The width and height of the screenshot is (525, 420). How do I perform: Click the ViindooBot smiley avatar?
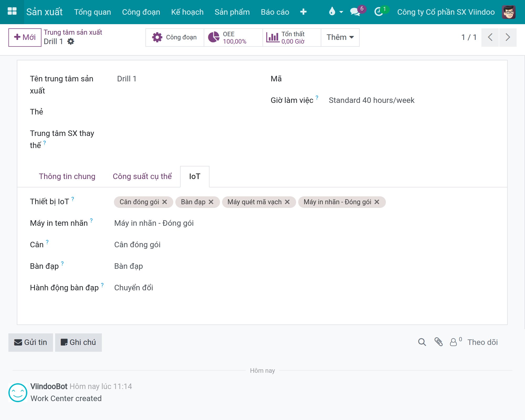click(18, 393)
